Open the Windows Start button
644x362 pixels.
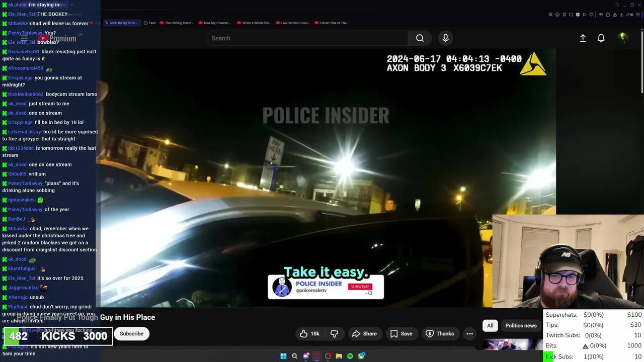[283, 356]
